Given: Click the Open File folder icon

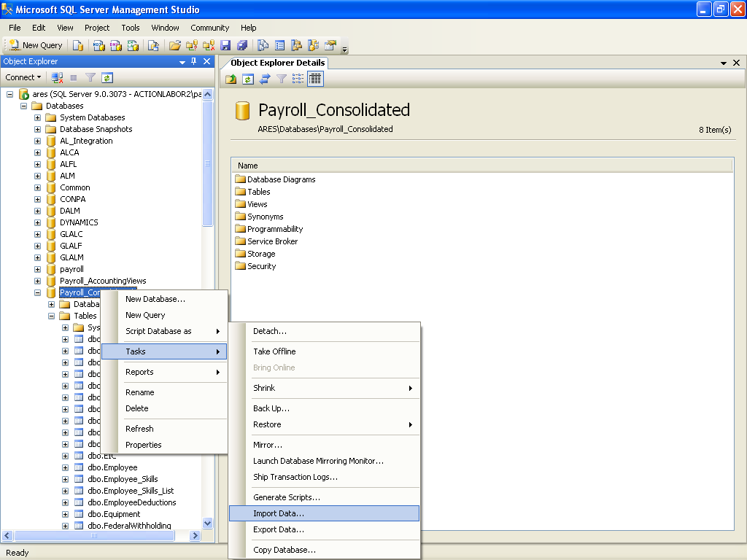Looking at the screenshot, I should [x=175, y=45].
